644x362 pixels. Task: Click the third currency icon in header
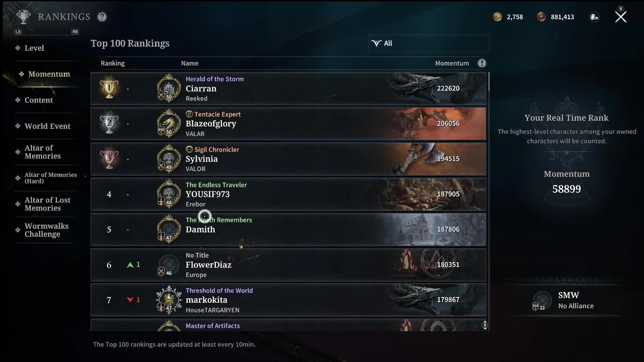coord(594,17)
